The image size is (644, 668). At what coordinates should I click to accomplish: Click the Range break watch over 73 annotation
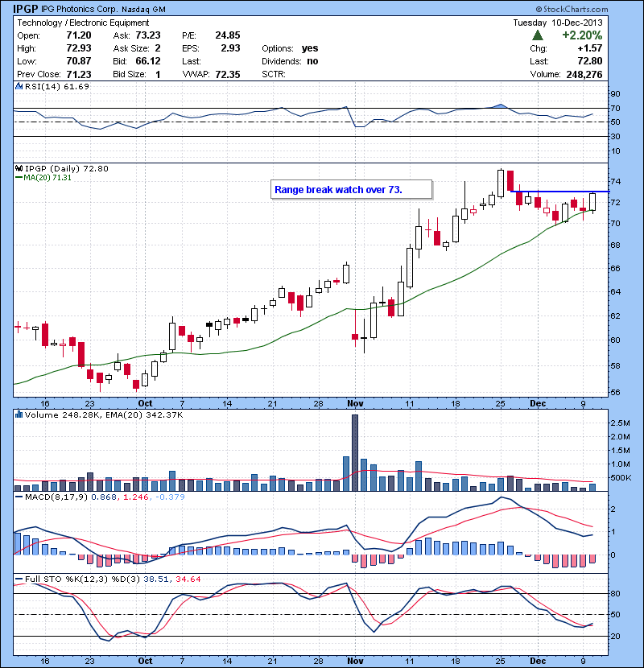[351, 190]
